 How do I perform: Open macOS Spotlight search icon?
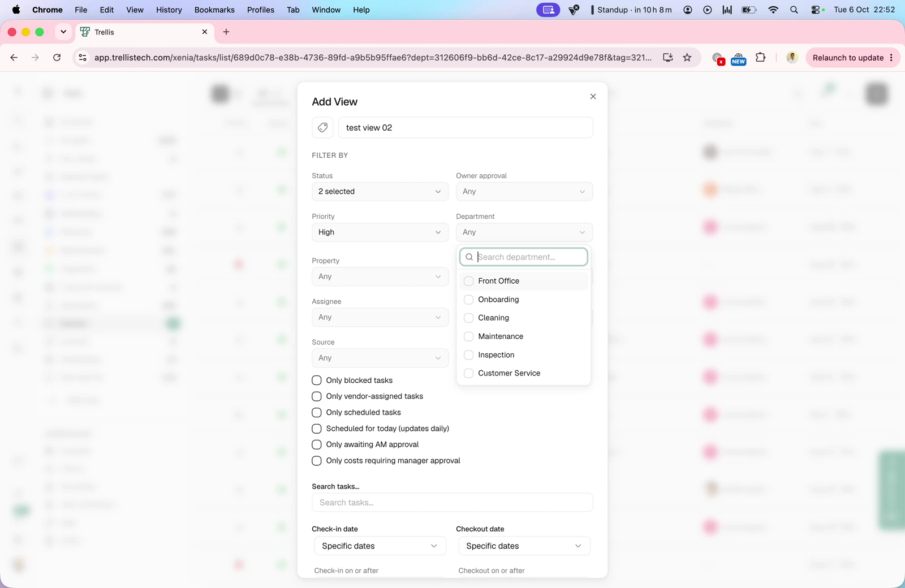[794, 10]
